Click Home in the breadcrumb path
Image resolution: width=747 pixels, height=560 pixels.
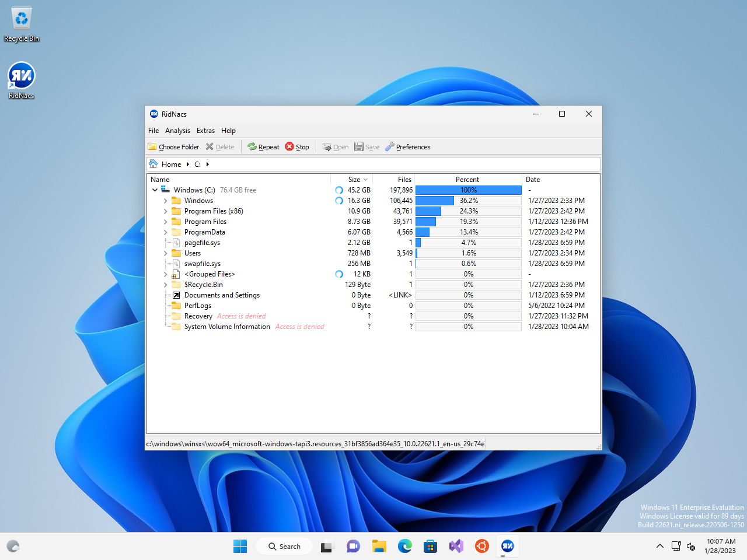click(x=171, y=164)
